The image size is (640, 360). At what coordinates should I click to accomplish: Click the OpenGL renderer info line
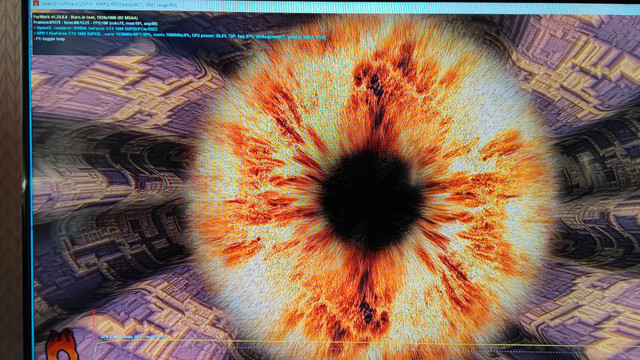pyautogui.click(x=96, y=29)
